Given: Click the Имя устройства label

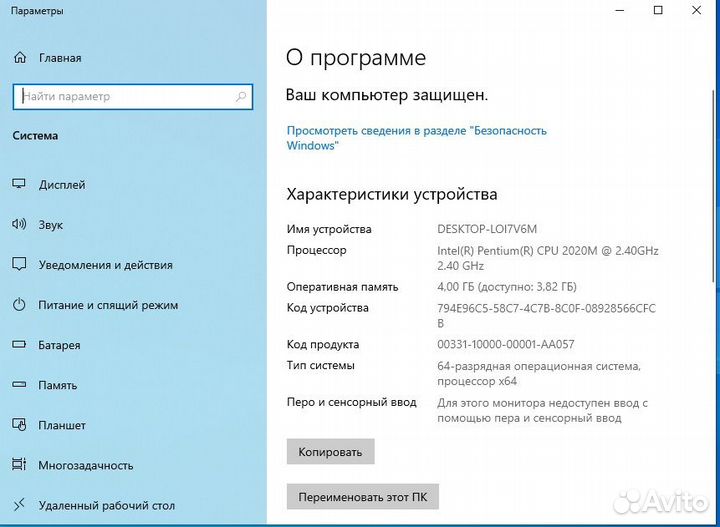Looking at the screenshot, I should [329, 229].
